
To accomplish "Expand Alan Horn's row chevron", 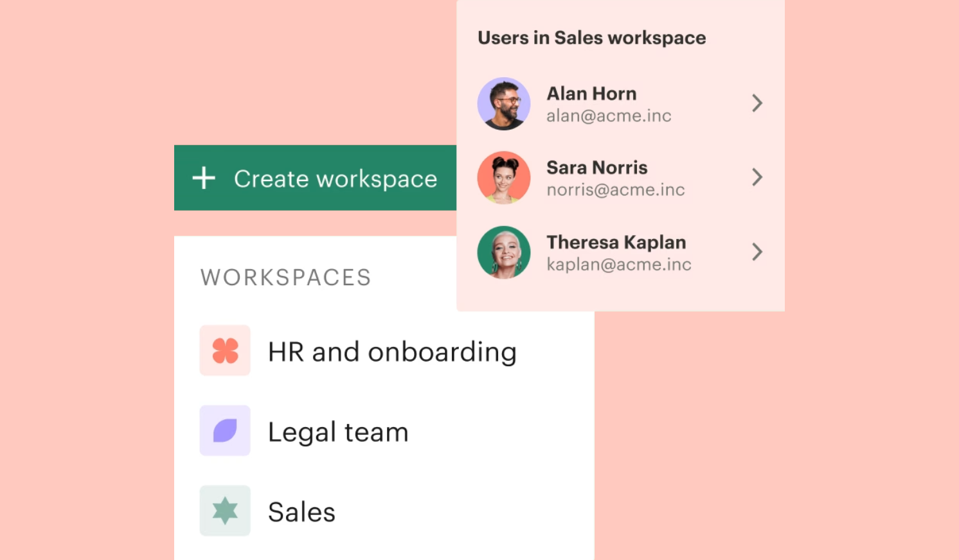I will tap(757, 103).
